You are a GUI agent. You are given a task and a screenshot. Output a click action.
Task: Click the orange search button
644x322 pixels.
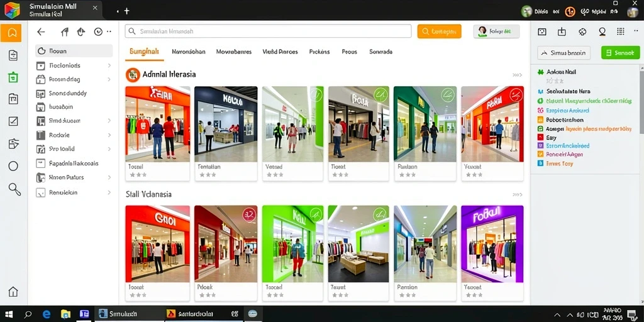[x=439, y=31]
